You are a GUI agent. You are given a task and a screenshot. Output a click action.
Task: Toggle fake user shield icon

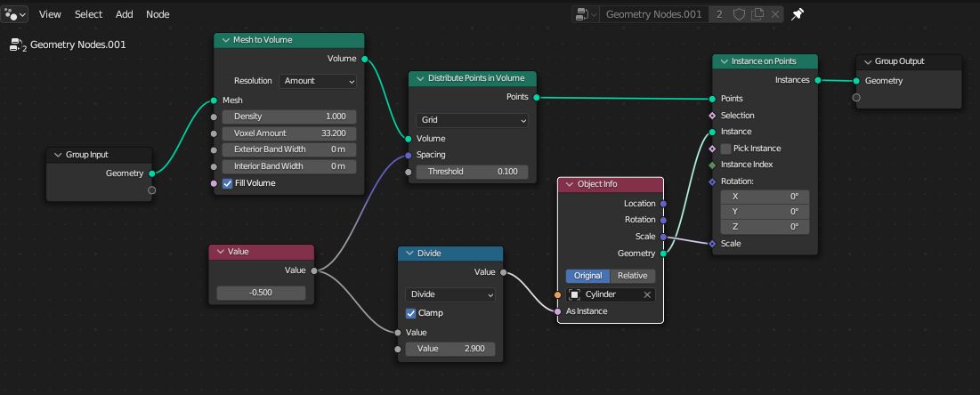(739, 13)
